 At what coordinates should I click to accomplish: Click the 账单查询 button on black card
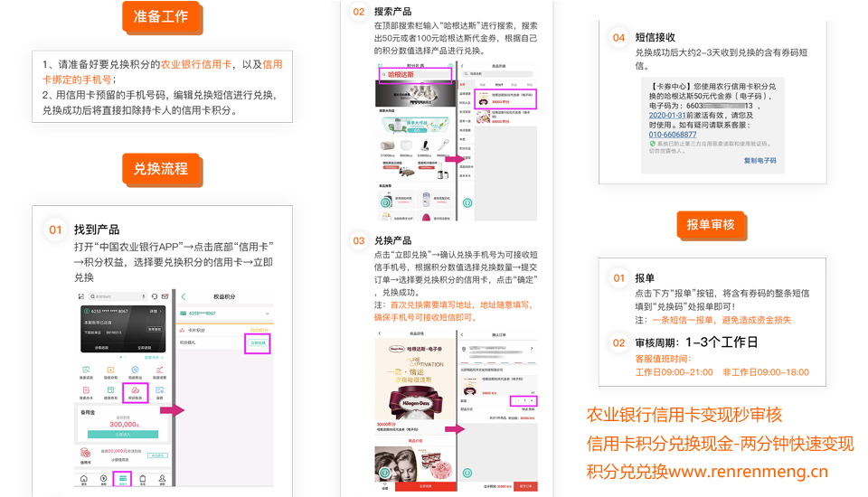pyautogui.click(x=155, y=329)
